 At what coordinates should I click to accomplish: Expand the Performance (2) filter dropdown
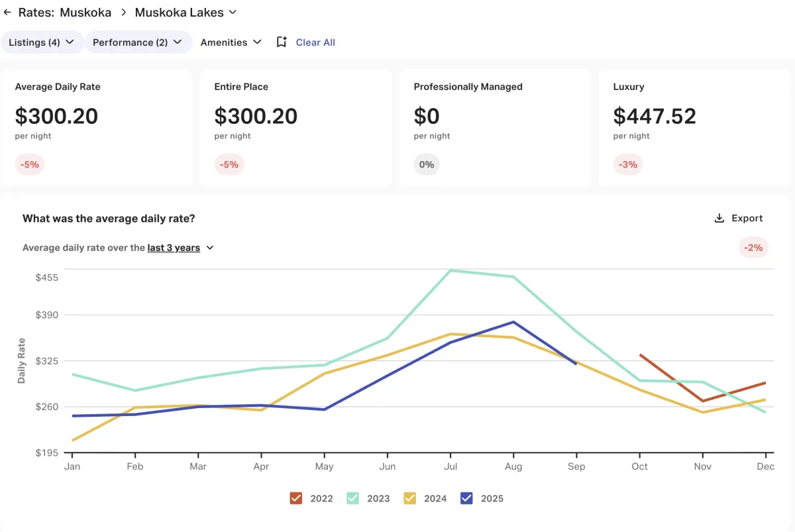137,42
